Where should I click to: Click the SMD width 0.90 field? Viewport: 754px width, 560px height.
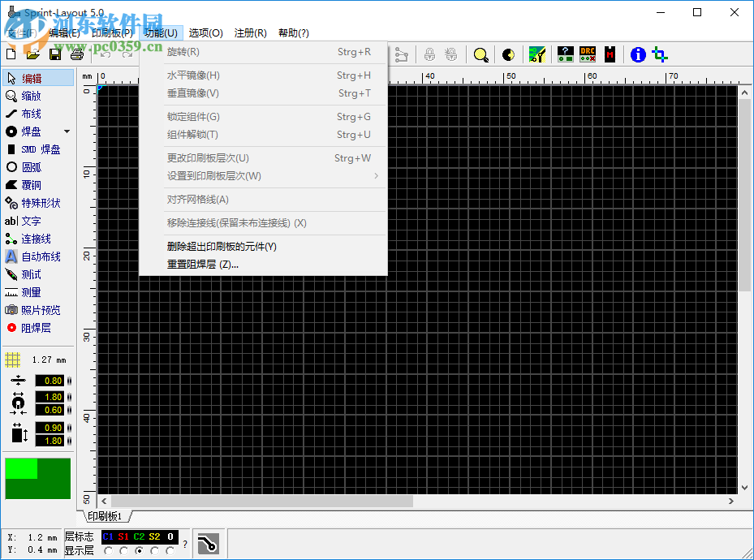tap(50, 428)
